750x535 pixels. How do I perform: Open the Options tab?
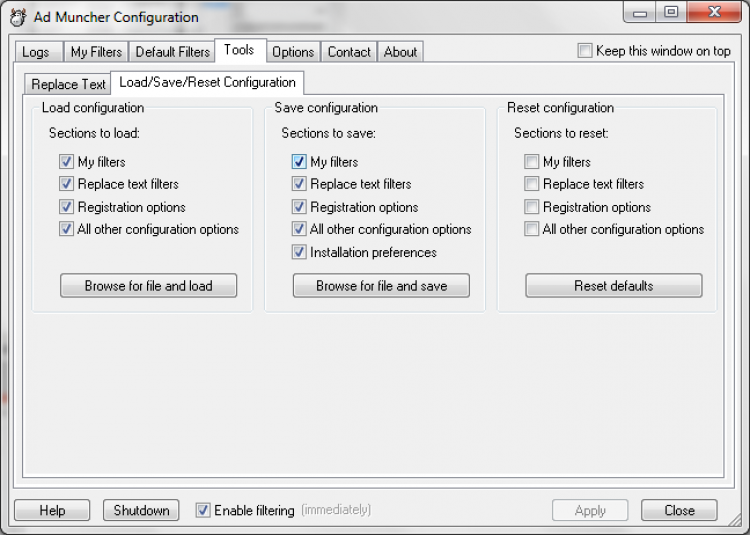coord(293,52)
